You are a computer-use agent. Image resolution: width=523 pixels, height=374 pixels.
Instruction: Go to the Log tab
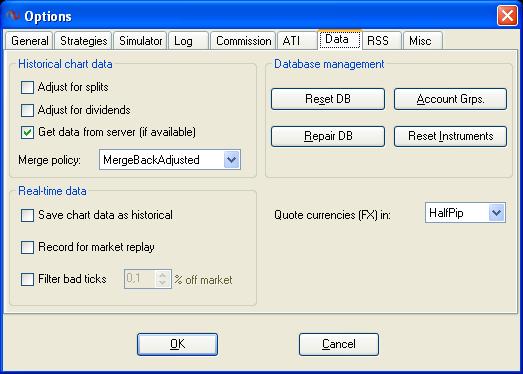click(x=189, y=41)
